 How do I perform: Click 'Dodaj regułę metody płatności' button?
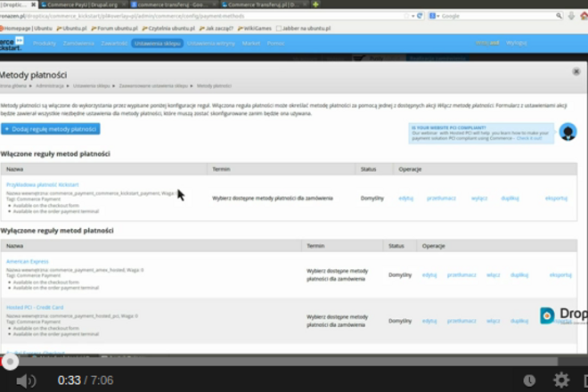pyautogui.click(x=51, y=129)
